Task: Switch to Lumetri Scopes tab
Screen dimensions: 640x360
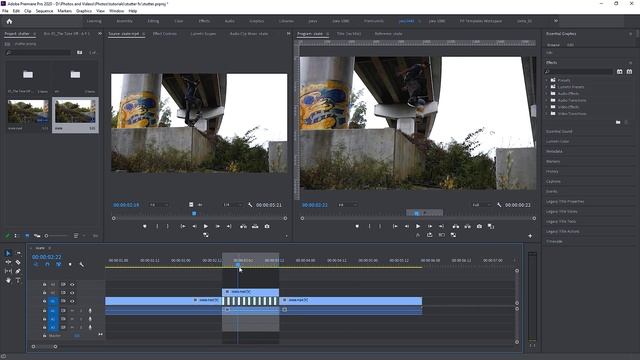Action: pyautogui.click(x=203, y=33)
